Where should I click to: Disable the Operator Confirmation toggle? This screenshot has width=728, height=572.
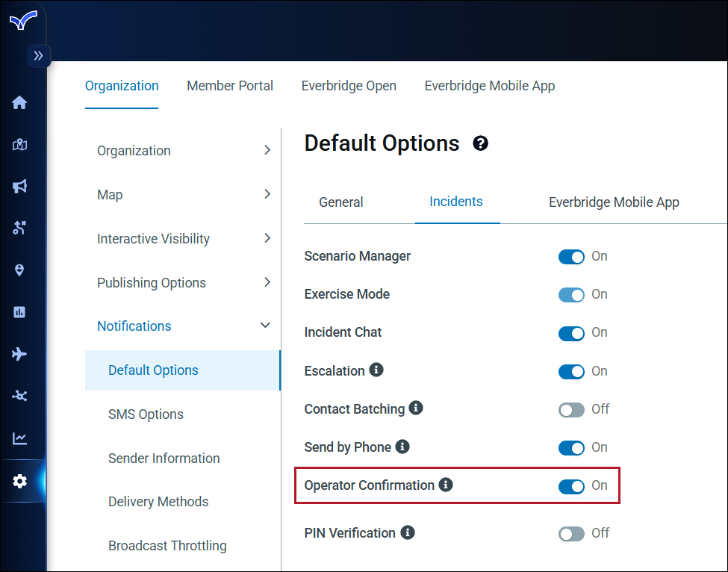[571, 486]
